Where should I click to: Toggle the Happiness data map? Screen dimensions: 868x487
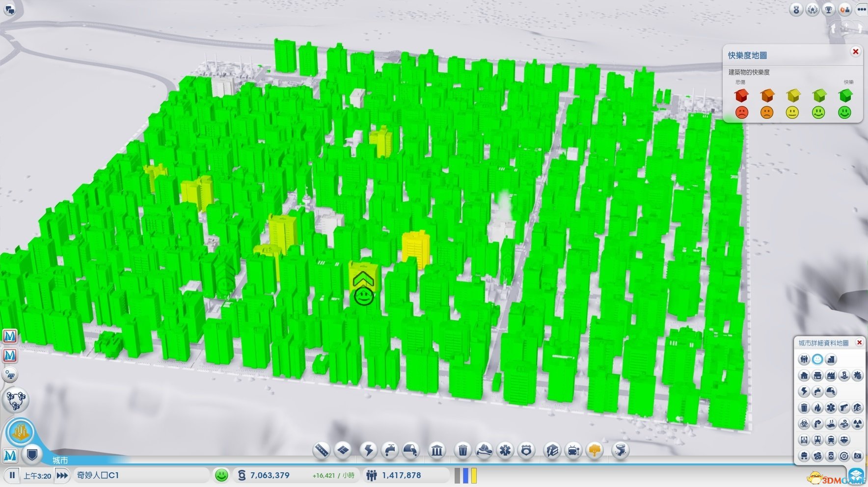pyautogui.click(x=817, y=359)
